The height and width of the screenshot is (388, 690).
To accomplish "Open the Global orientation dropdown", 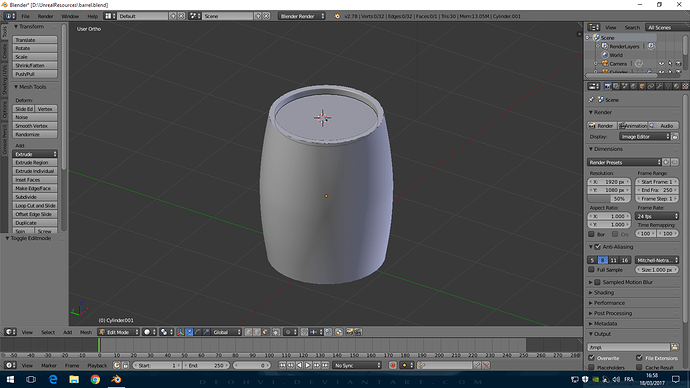I will [x=227, y=332].
